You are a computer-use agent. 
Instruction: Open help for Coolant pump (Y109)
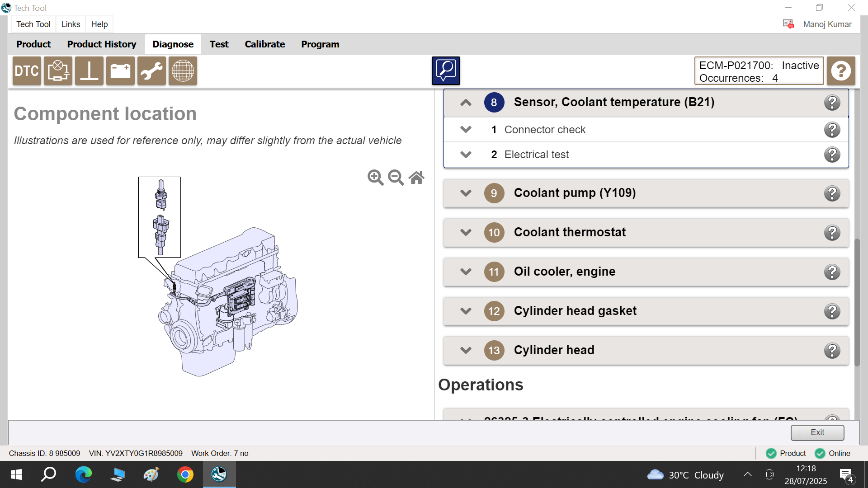pos(832,193)
